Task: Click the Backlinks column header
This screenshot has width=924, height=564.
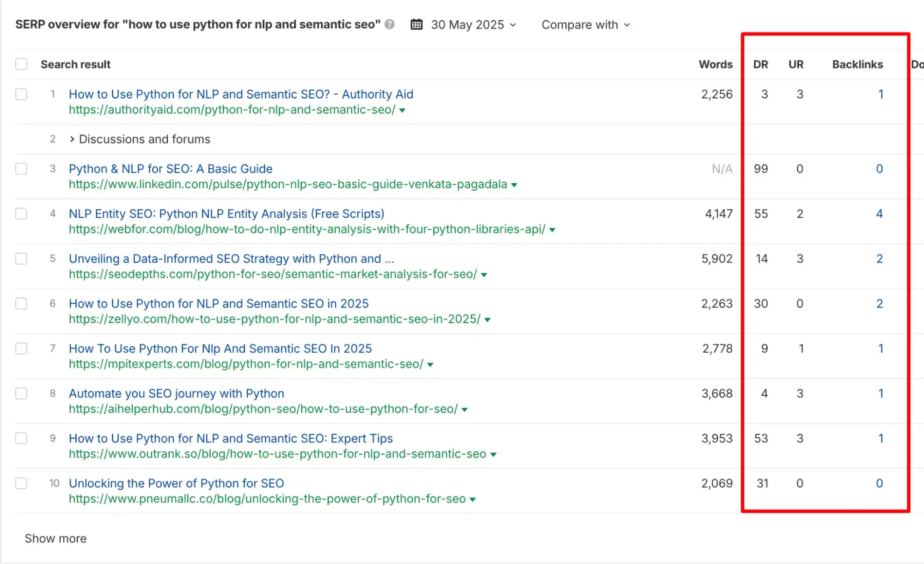Action: 857,64
